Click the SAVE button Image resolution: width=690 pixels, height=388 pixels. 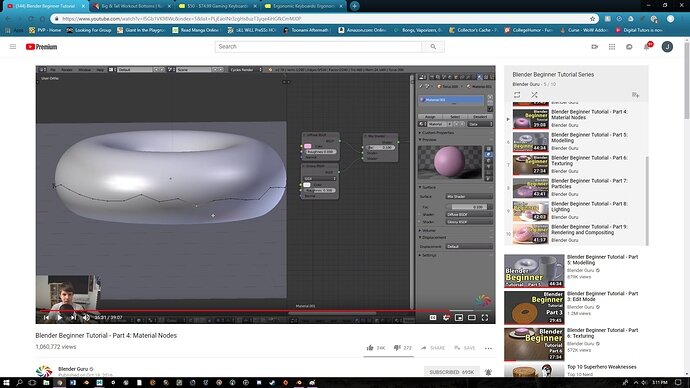[x=465, y=348]
